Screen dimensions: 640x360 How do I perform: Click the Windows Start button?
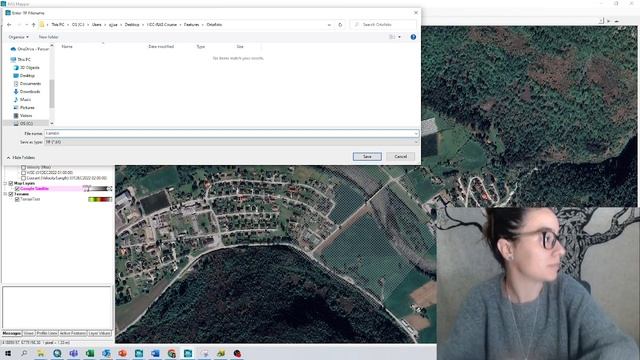(8, 353)
